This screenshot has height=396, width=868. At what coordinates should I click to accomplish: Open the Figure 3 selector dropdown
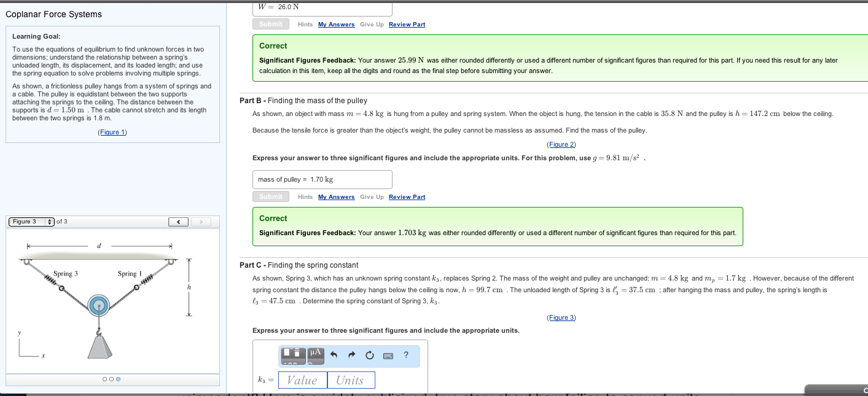coord(31,222)
